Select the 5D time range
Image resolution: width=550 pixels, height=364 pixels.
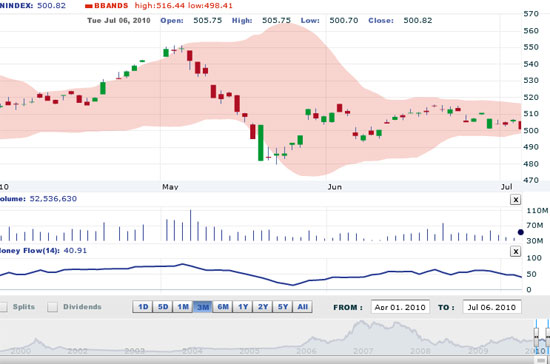tap(163, 307)
